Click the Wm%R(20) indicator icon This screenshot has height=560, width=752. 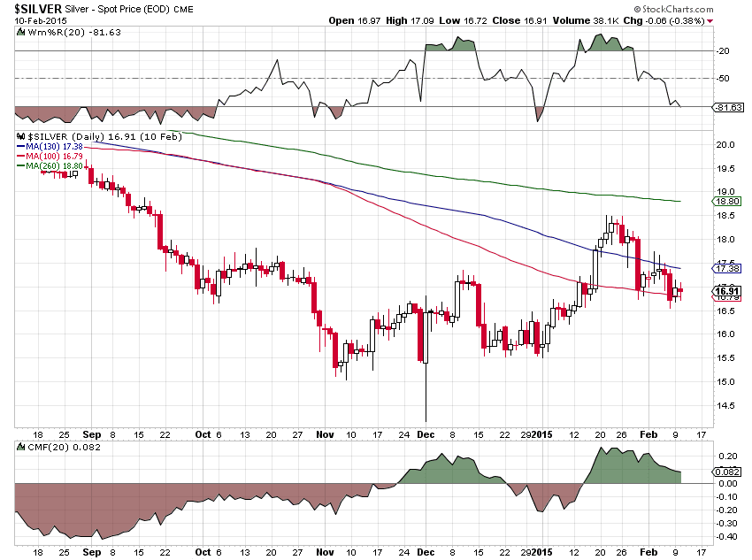click(20, 33)
